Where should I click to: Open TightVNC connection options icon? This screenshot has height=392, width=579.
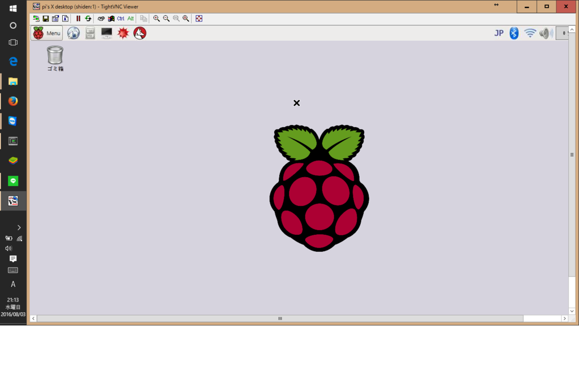(55, 19)
